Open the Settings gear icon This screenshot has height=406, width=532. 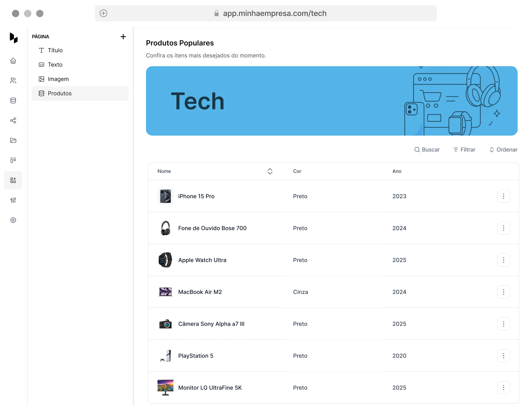[13, 220]
